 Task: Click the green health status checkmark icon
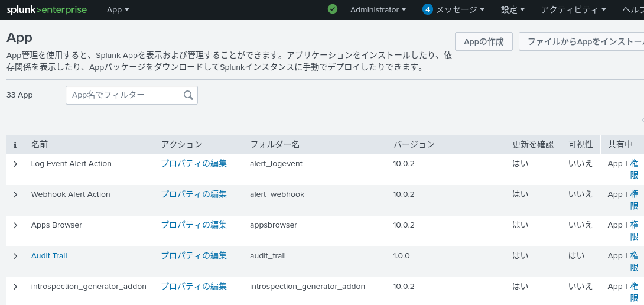333,9
